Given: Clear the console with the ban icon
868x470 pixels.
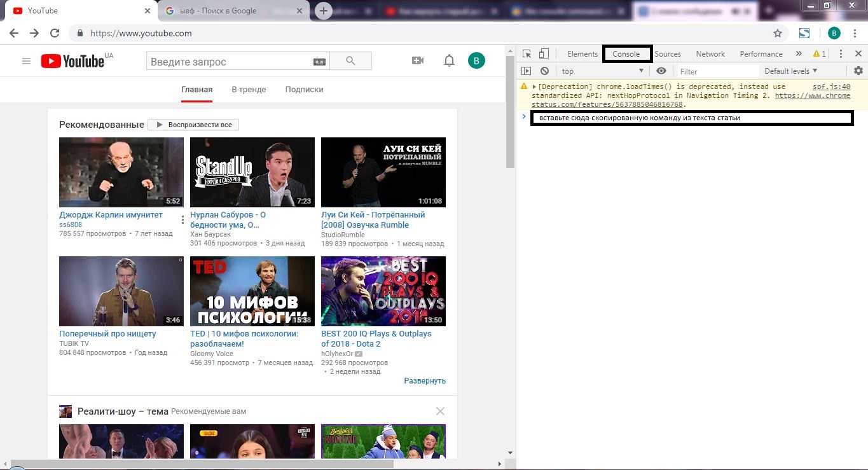Looking at the screenshot, I should [x=544, y=71].
